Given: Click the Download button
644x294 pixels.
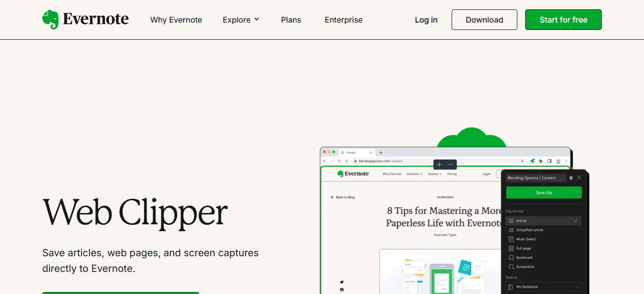Looking at the screenshot, I should 484,20.
